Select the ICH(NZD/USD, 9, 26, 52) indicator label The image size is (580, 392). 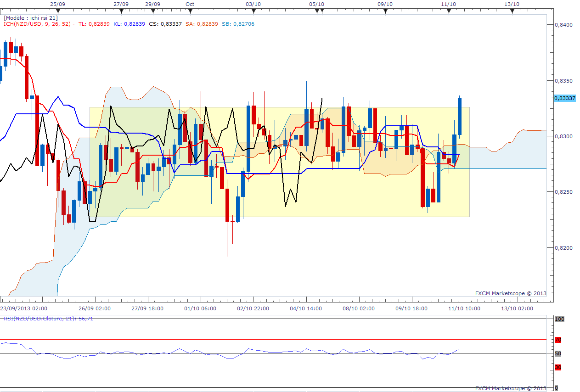(38, 24)
